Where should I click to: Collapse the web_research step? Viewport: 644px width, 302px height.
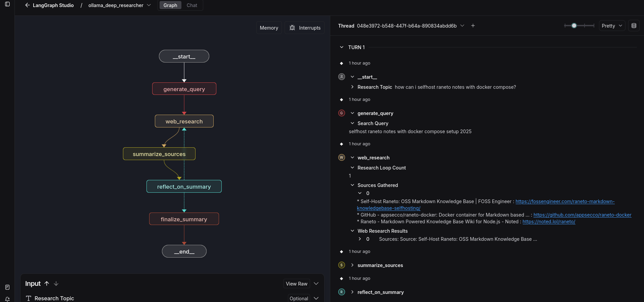click(x=352, y=158)
